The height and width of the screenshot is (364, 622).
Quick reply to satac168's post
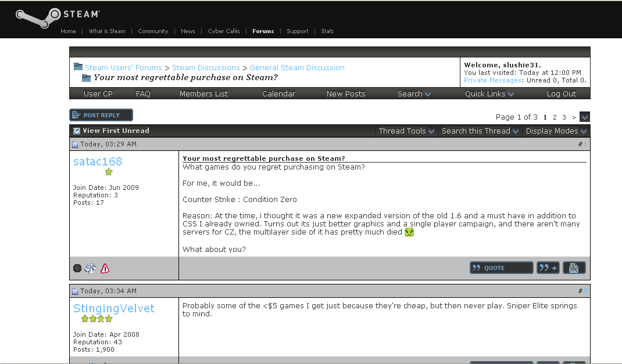[574, 268]
